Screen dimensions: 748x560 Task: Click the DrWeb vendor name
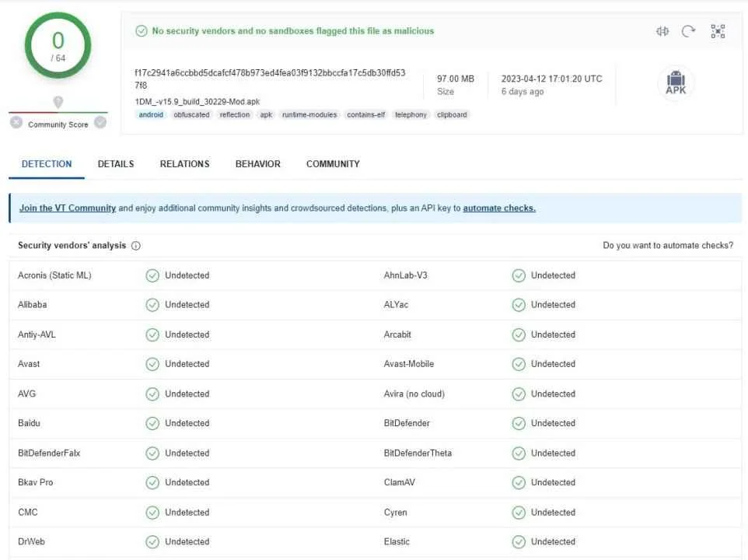point(31,542)
